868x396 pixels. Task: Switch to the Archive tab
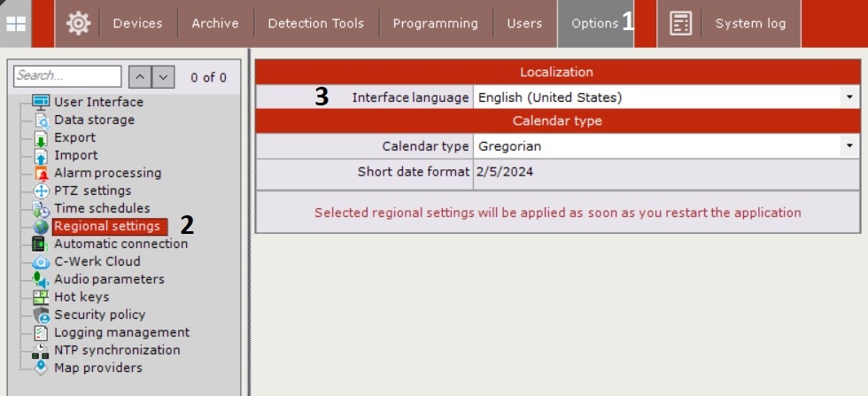pyautogui.click(x=215, y=24)
